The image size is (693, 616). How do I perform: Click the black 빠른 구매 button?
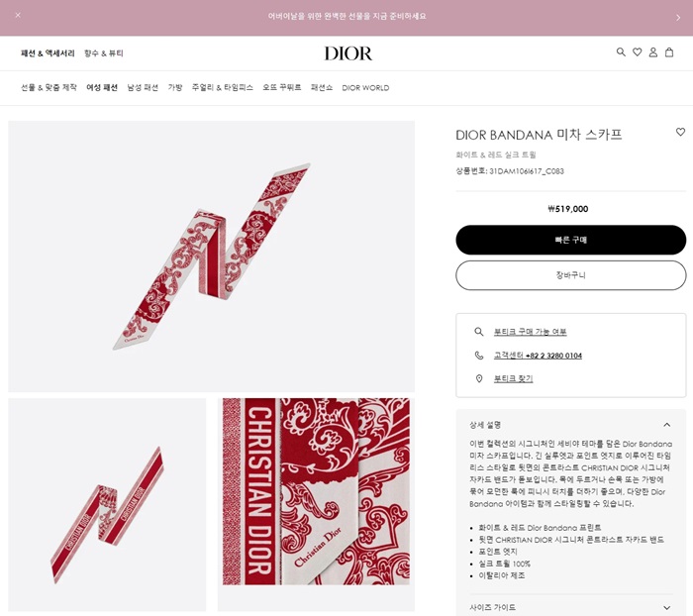[570, 240]
